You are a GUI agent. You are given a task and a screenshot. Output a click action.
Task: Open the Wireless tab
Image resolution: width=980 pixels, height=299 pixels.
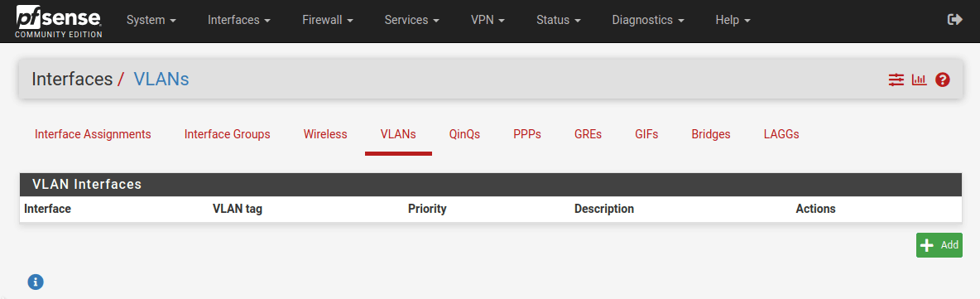[325, 134]
